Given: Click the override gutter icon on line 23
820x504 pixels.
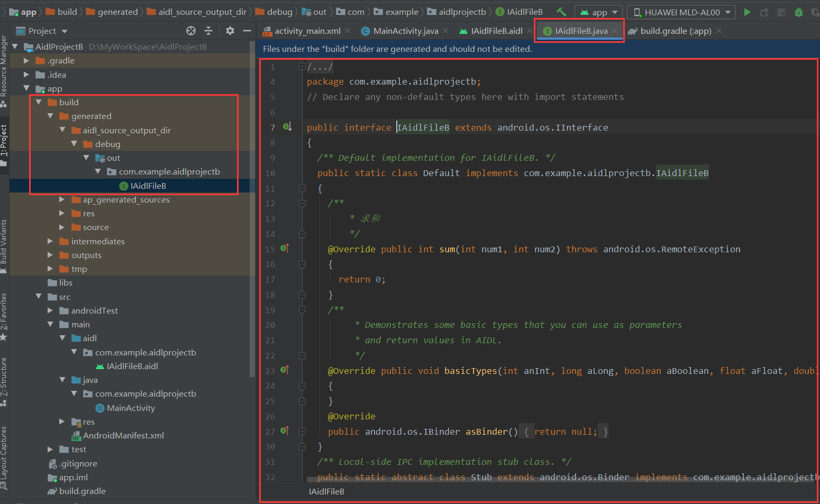Looking at the screenshot, I should (285, 370).
